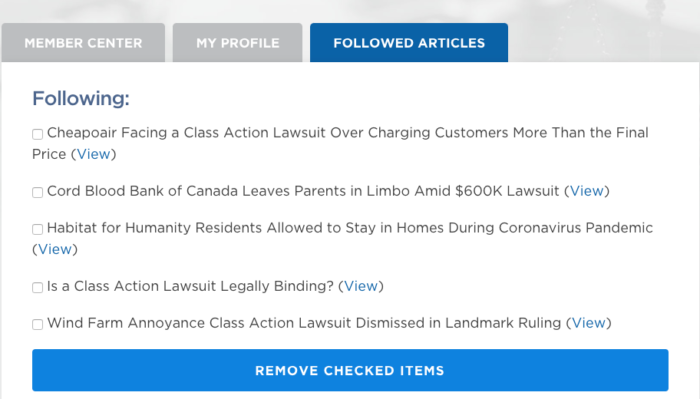Click the Remove Checked Items button
The width and height of the screenshot is (700, 399).
pos(350,370)
